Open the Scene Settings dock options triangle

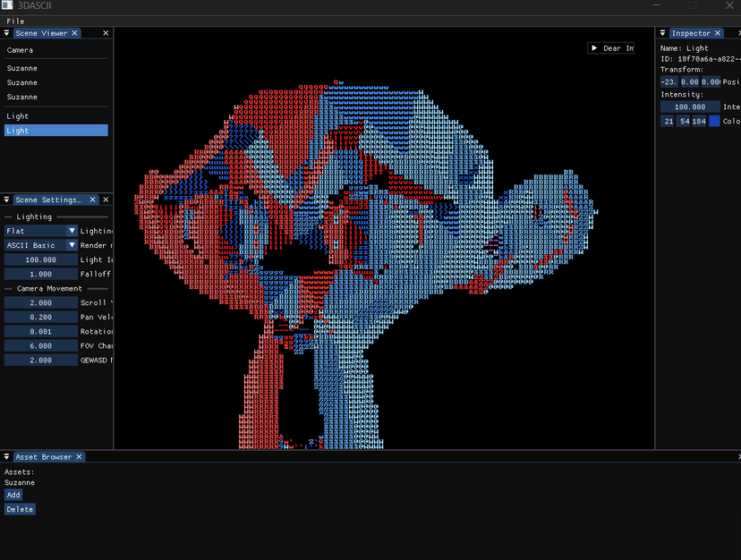6,199
